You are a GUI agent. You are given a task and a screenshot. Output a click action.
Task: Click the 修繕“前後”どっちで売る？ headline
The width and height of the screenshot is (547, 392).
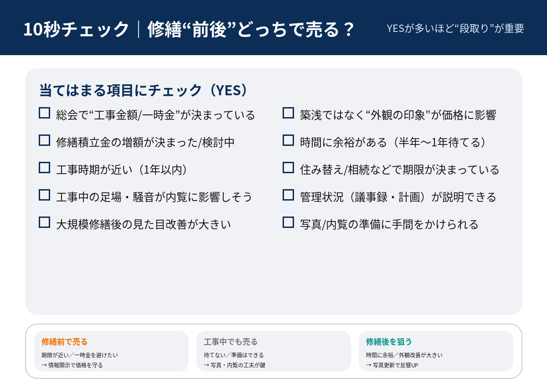click(x=251, y=30)
